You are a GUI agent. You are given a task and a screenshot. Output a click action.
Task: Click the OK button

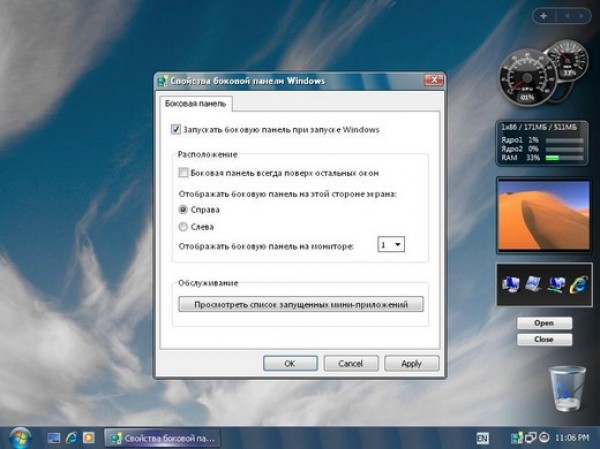(290, 363)
